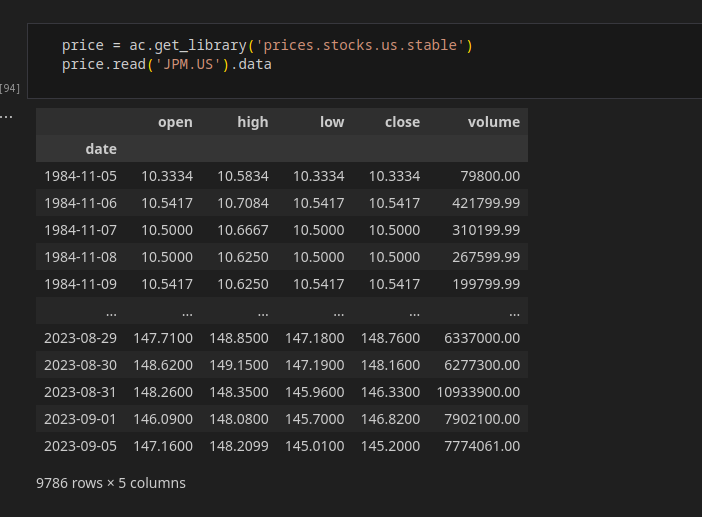Click the high value 10.6667

(243, 230)
